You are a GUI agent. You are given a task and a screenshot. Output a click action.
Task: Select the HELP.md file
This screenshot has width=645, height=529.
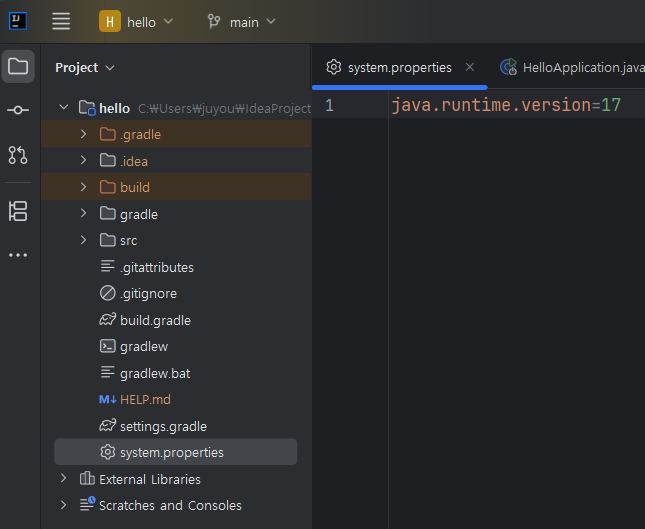pyautogui.click(x=145, y=399)
